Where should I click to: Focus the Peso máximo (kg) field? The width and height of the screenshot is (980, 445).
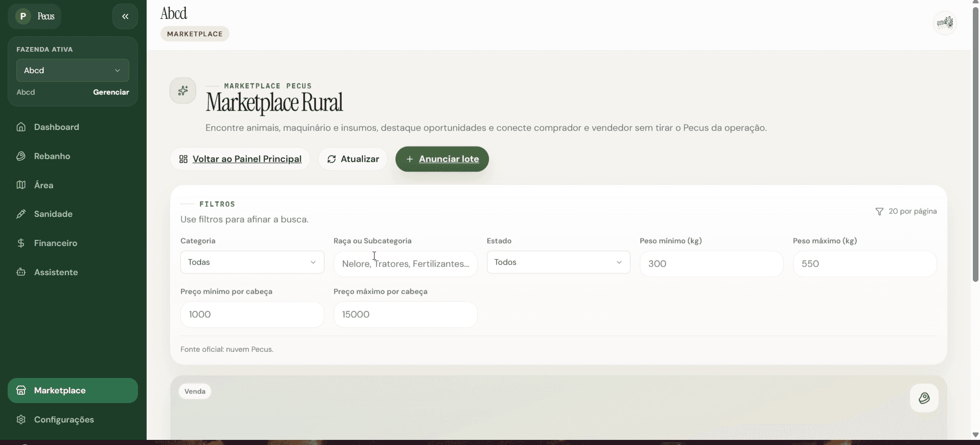[x=865, y=264]
